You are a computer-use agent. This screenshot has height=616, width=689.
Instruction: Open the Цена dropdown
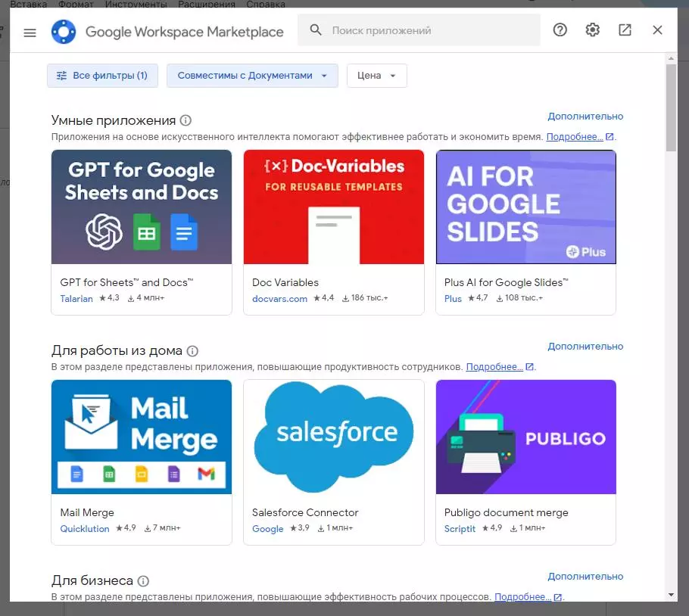(376, 76)
